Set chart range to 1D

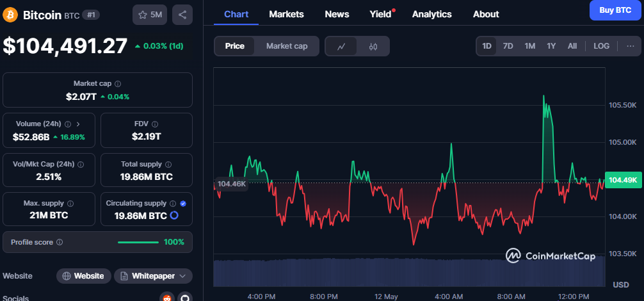click(x=487, y=46)
